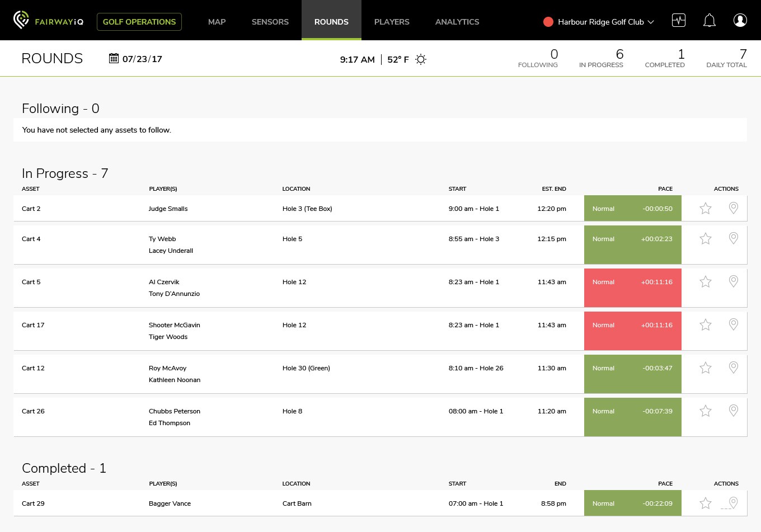Click the Daily Total count stat
Screen dimensions: 761x532
pyautogui.click(x=726, y=58)
